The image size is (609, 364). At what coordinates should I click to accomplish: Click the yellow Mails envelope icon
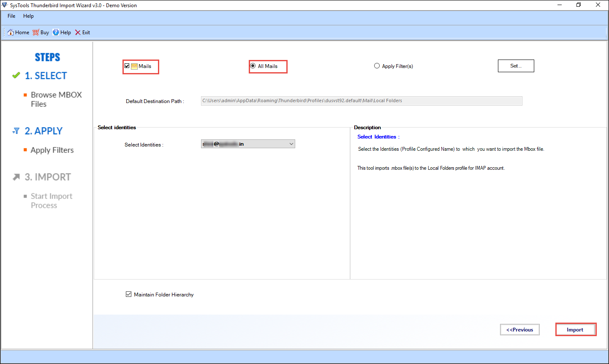click(134, 66)
